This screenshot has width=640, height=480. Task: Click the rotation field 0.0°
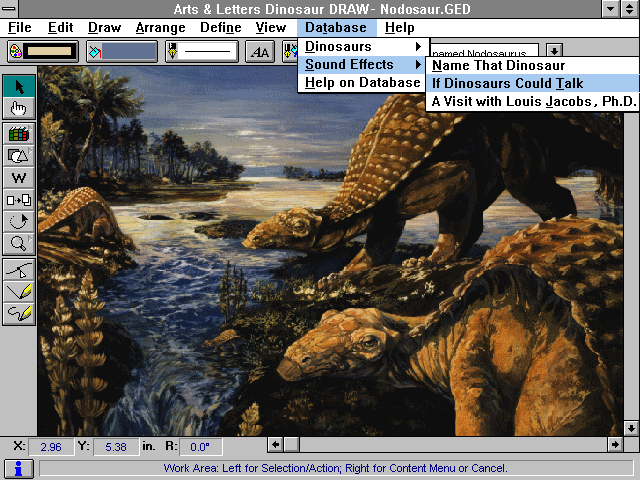tap(200, 447)
